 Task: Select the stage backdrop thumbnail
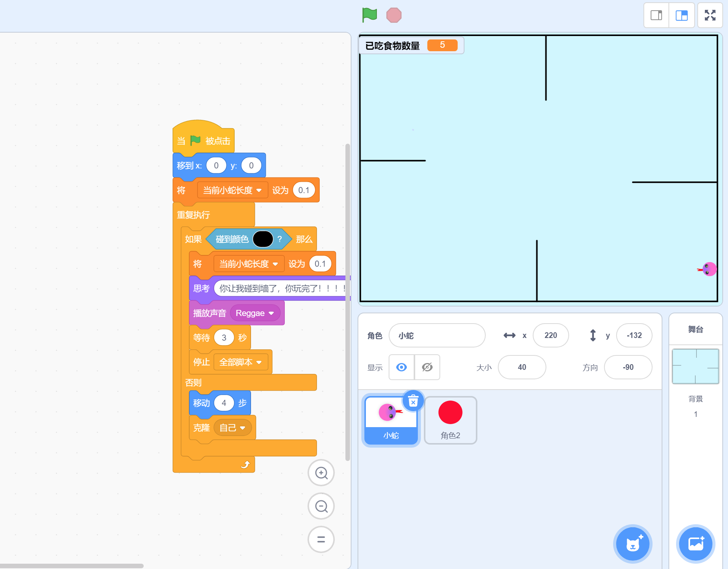pyautogui.click(x=695, y=366)
